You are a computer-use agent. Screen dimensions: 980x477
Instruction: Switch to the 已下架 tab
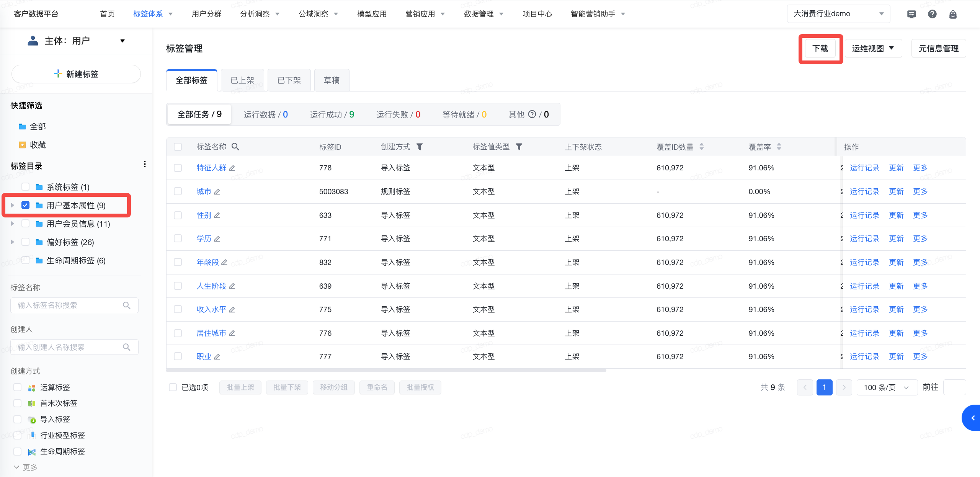[x=289, y=80]
